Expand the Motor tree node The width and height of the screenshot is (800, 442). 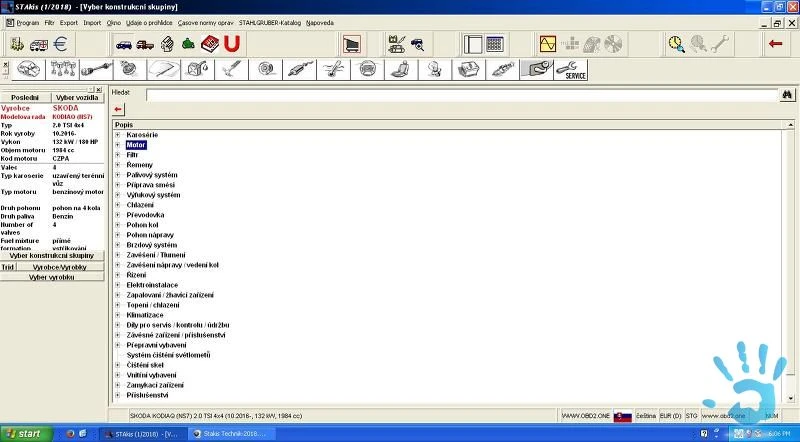118,145
